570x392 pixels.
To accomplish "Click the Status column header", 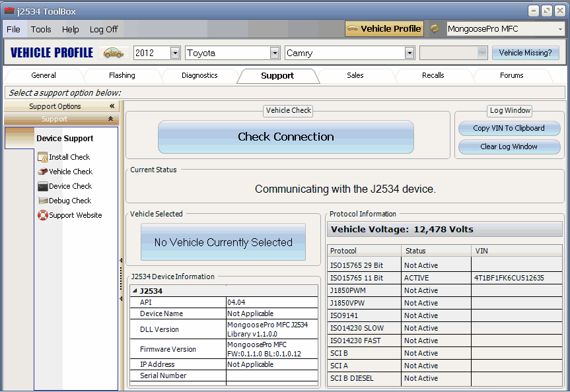I will click(436, 251).
